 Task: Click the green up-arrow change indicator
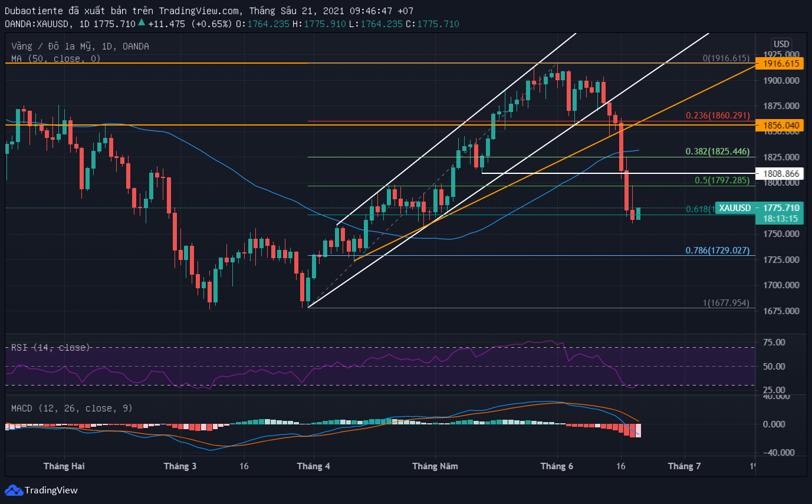point(142,24)
